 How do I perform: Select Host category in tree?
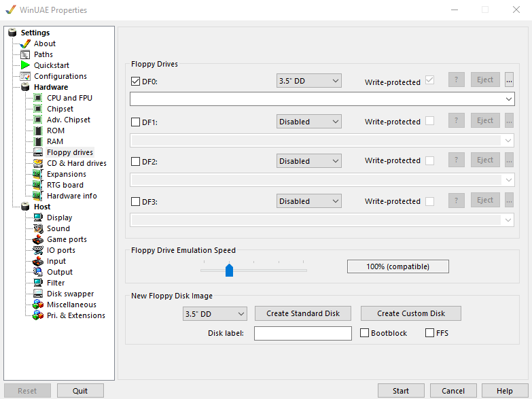click(x=42, y=207)
